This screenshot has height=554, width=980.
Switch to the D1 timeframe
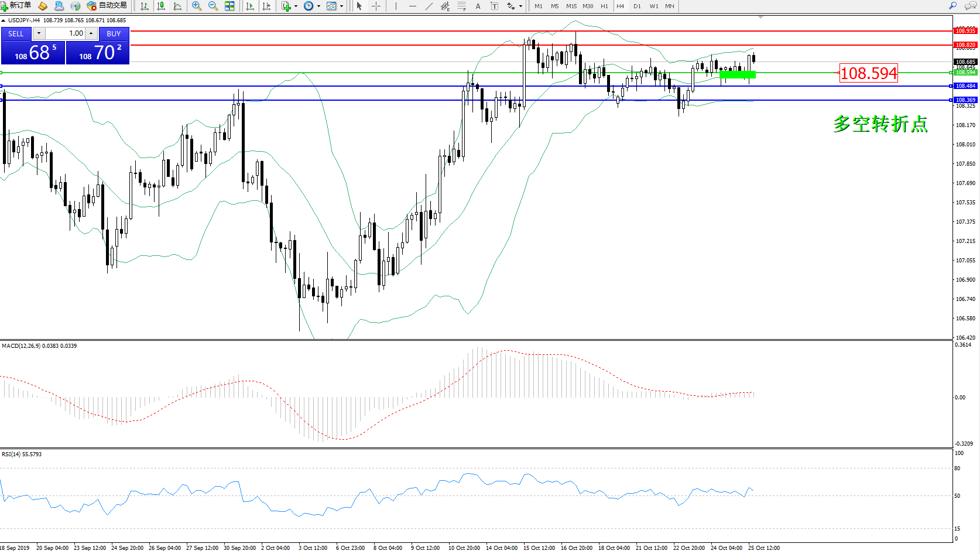[637, 6]
